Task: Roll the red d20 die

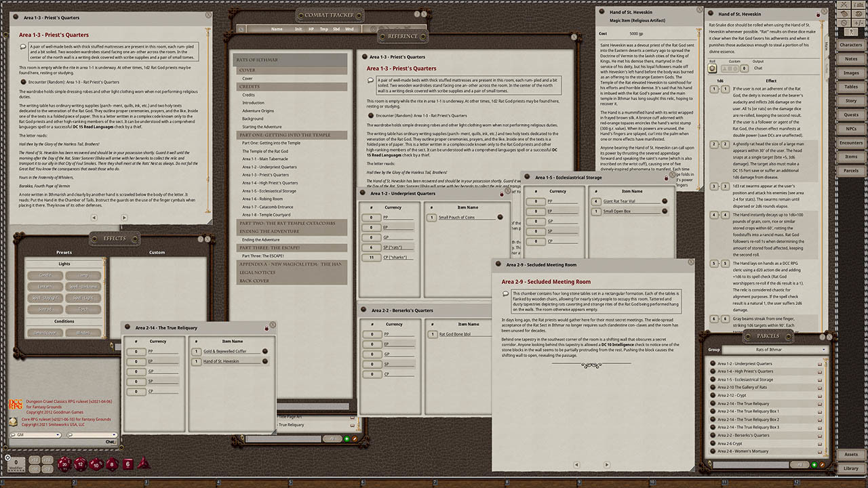Action: 64,464
